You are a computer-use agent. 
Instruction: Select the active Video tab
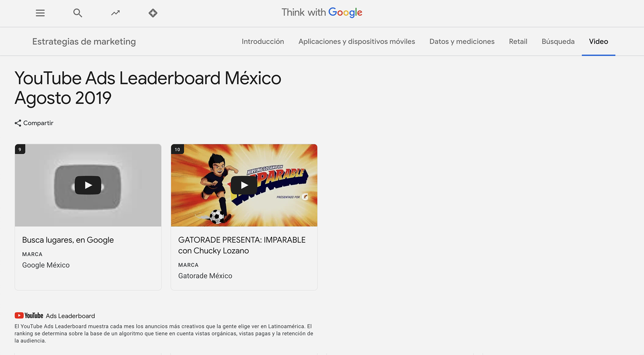(598, 42)
